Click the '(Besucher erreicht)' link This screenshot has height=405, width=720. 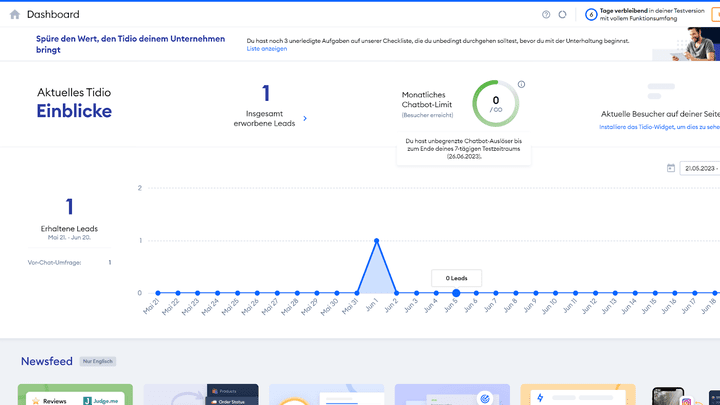(x=427, y=115)
